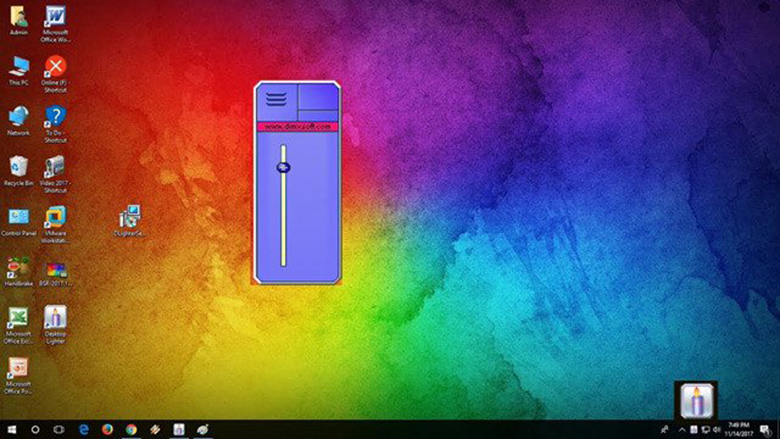This screenshot has height=439, width=780.
Task: Click the brightness slider knob in Desktop Lighter
Action: 284,167
